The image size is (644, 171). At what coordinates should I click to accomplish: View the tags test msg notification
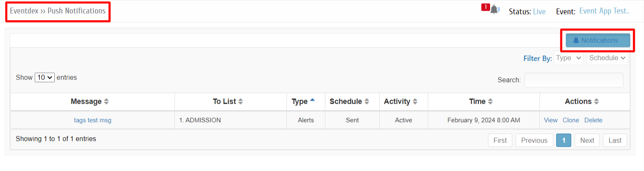[551, 120]
